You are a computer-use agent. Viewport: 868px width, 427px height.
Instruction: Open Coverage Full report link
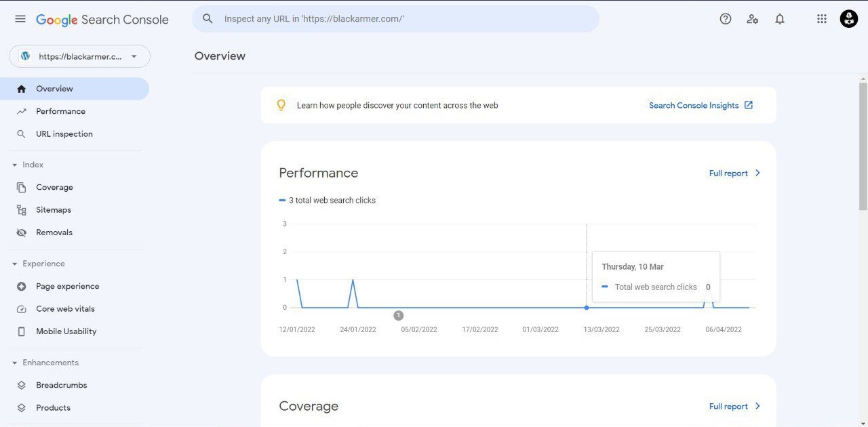728,407
